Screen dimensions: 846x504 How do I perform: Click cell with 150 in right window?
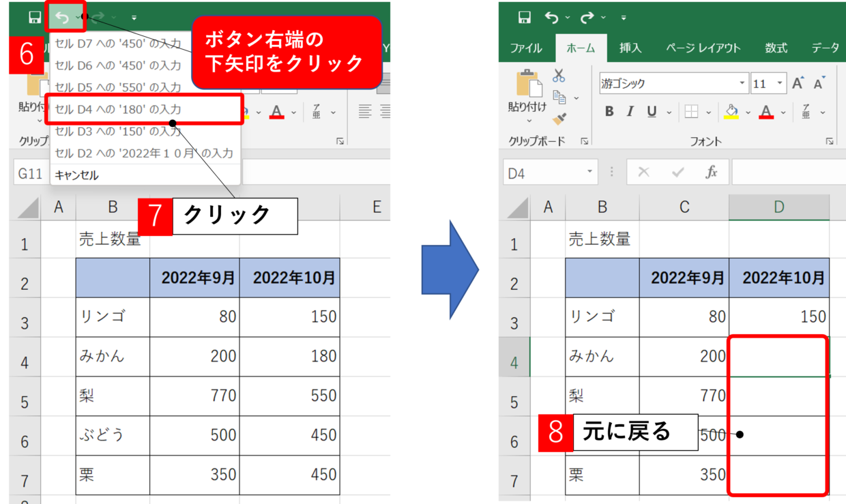click(779, 317)
